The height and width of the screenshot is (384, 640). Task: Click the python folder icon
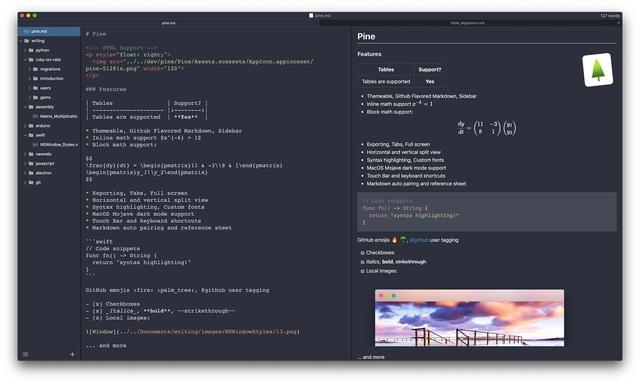point(31,50)
